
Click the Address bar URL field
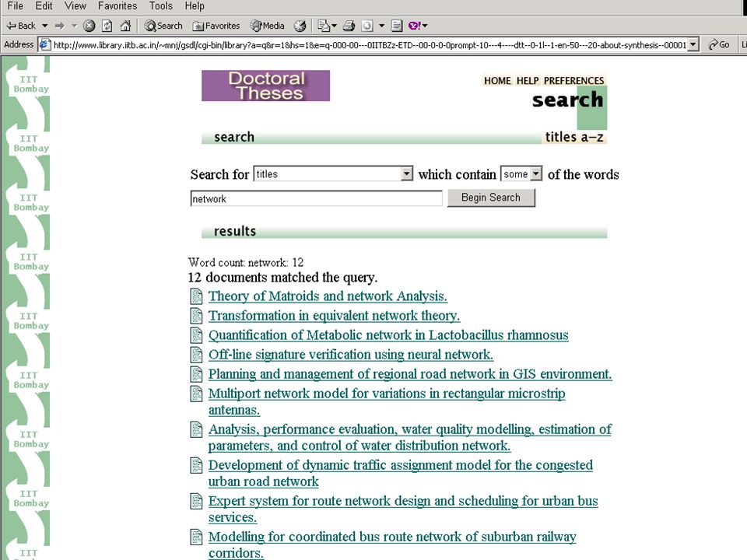369,45
